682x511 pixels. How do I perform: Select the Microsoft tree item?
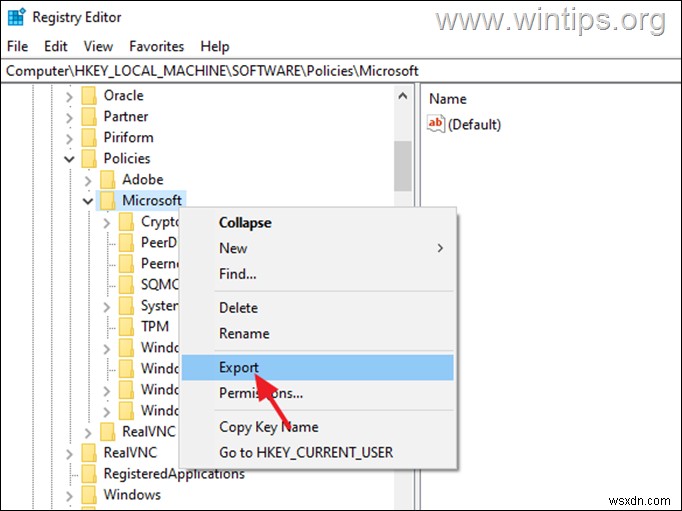click(152, 200)
